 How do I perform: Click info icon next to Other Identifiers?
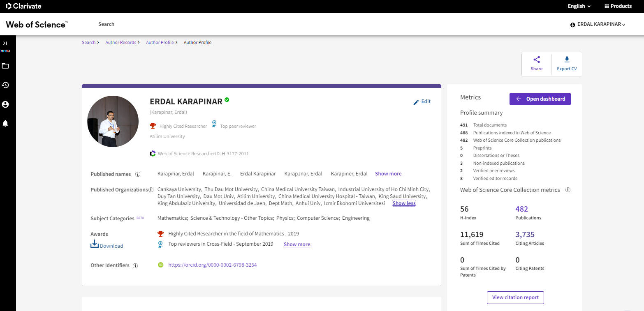[135, 266]
